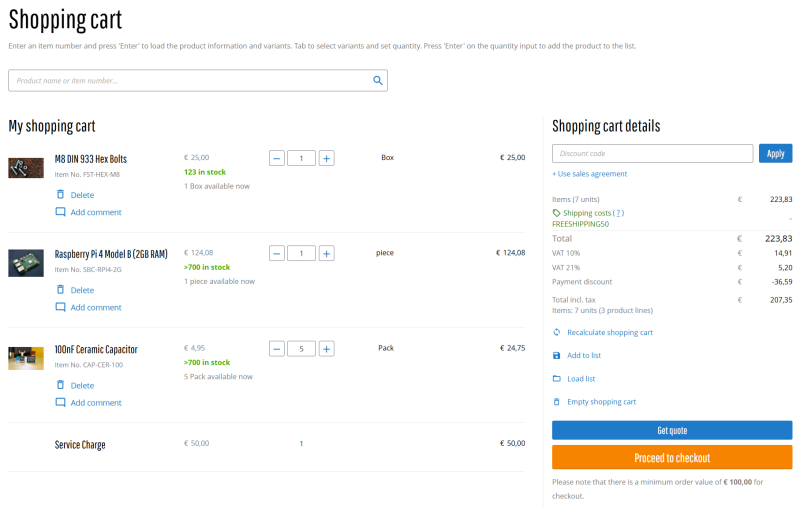Open the Load list option

pyautogui.click(x=557, y=379)
